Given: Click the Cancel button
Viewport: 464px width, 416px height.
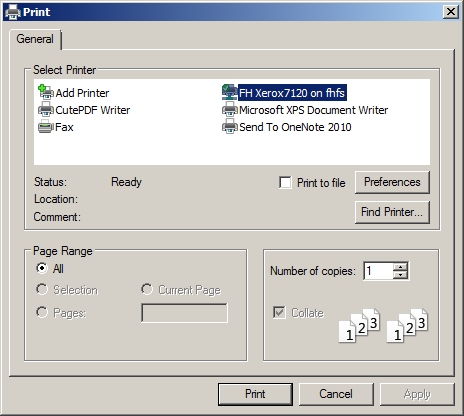Looking at the screenshot, I should 336,394.
